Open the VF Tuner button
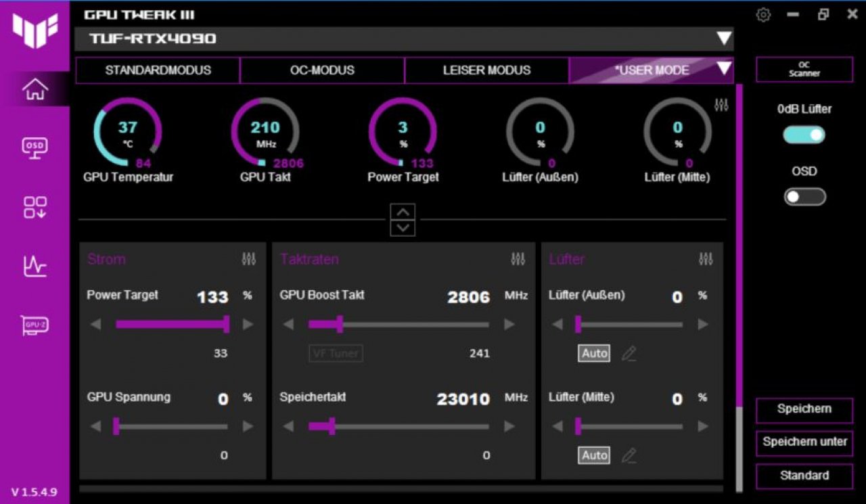The height and width of the screenshot is (504, 866). (x=336, y=353)
